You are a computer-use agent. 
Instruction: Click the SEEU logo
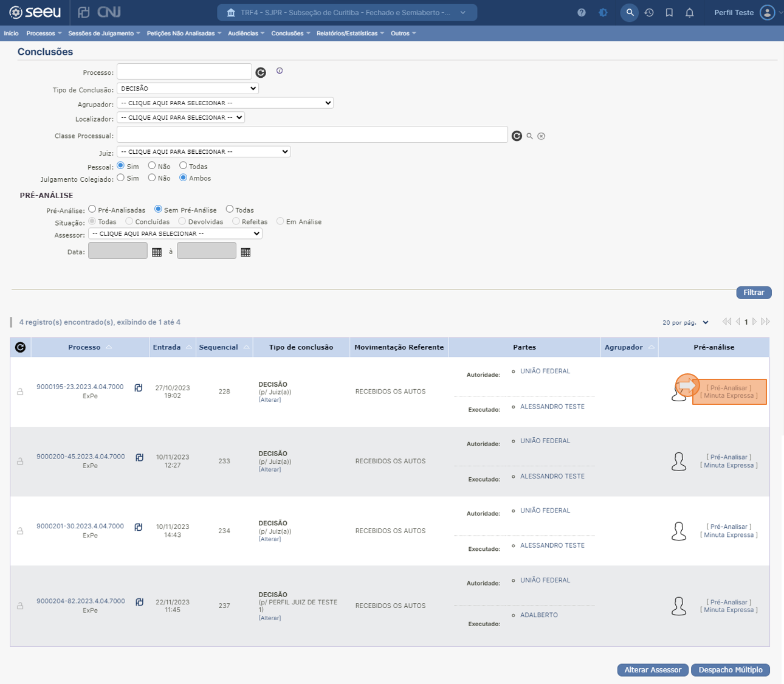(35, 12)
